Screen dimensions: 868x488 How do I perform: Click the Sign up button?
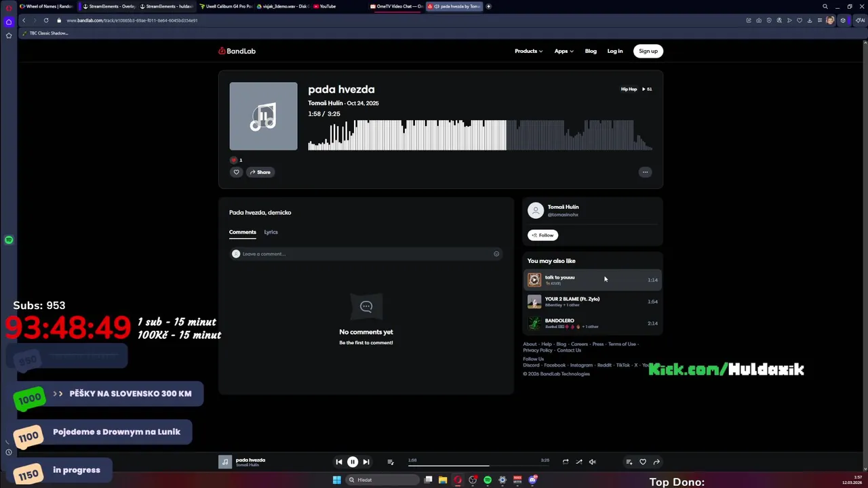pos(648,51)
